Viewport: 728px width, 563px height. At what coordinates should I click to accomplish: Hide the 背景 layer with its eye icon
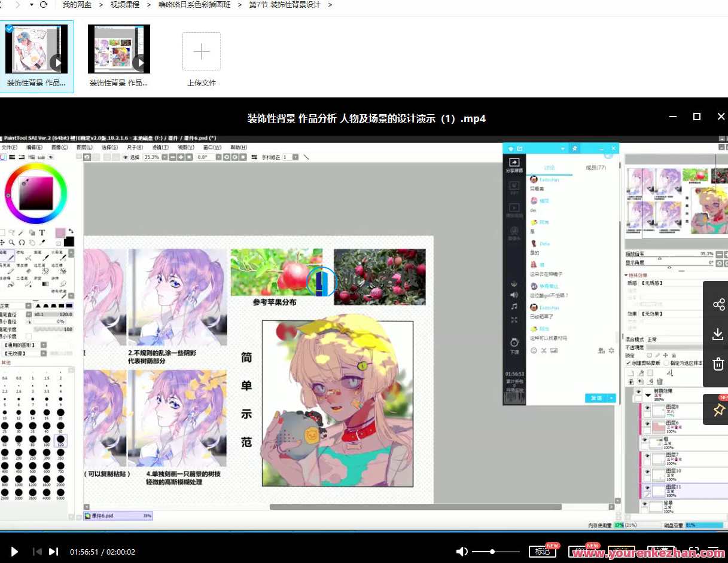click(x=645, y=504)
